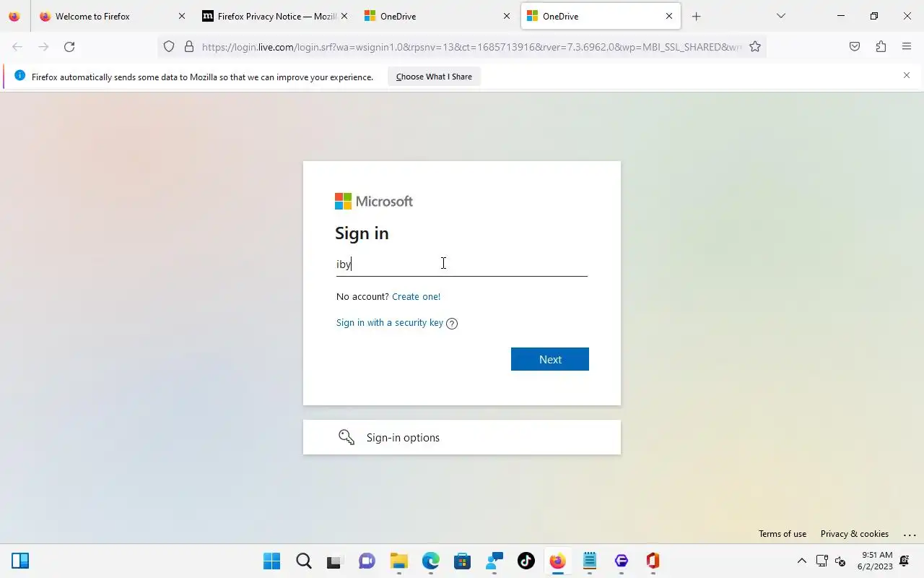Image resolution: width=924 pixels, height=578 pixels.
Task: Open Privacy & cookies link
Action: click(x=855, y=534)
